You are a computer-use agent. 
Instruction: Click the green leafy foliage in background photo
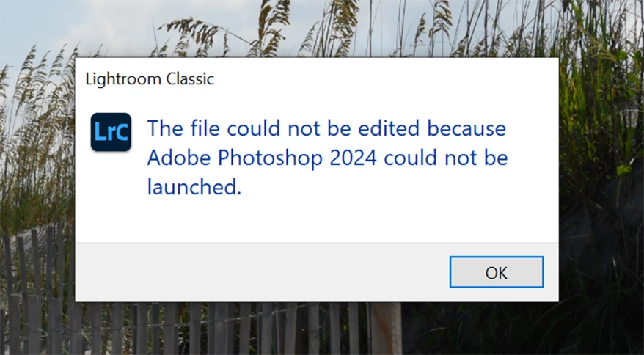click(601, 123)
